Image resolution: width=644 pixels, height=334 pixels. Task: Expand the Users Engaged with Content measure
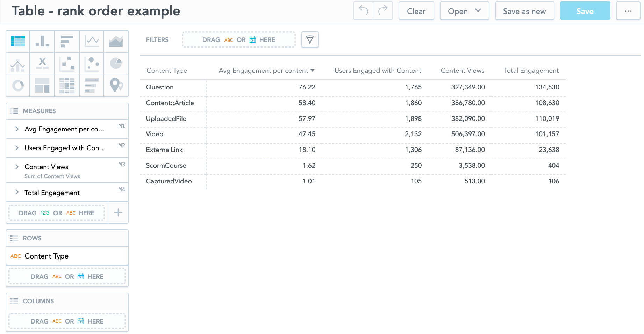(17, 148)
